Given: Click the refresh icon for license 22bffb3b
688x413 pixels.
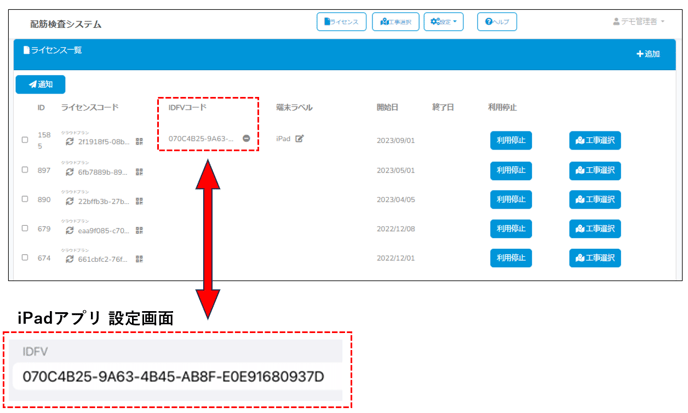Looking at the screenshot, I should pos(70,200).
